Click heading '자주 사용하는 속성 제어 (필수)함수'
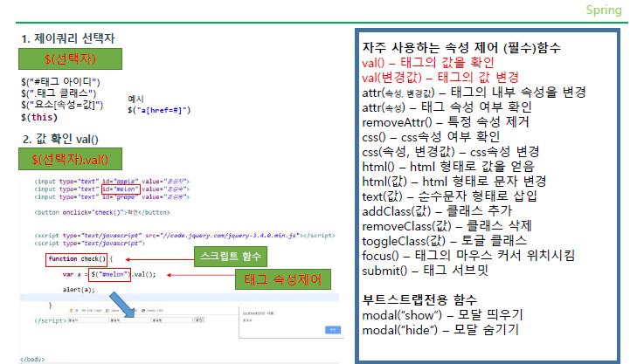 pos(461,47)
